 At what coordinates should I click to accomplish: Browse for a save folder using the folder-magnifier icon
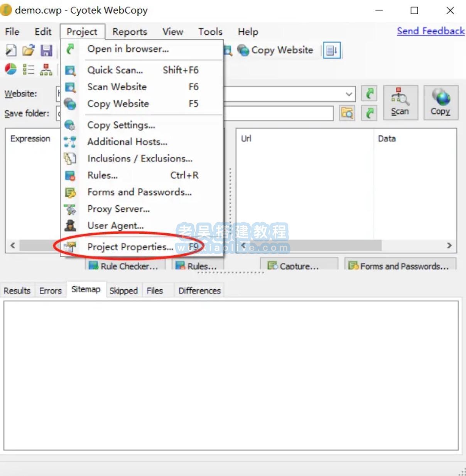pos(347,113)
